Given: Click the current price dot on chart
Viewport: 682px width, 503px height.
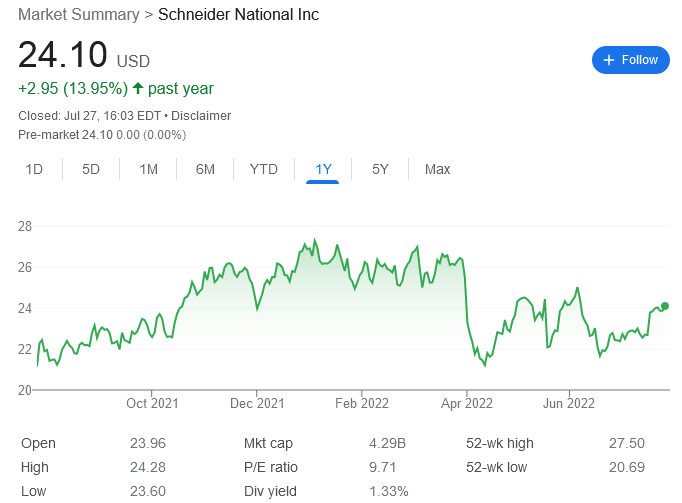Looking at the screenshot, I should click(665, 306).
